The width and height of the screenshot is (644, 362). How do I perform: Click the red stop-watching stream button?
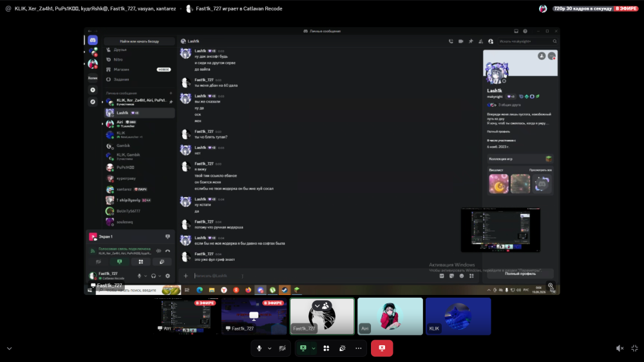382,348
